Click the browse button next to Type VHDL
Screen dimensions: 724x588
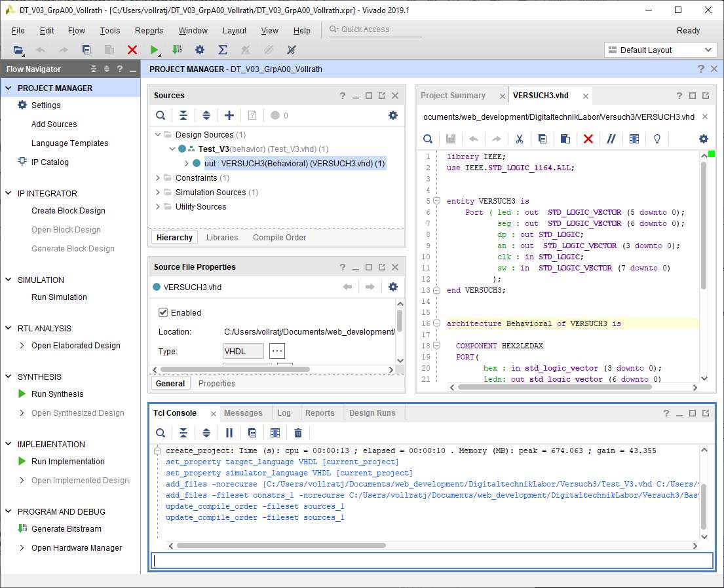277,351
